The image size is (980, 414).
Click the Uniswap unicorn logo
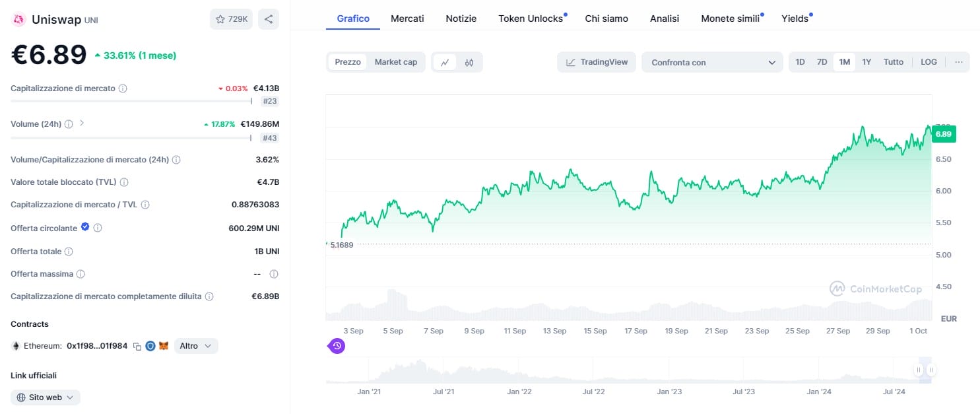(x=18, y=19)
